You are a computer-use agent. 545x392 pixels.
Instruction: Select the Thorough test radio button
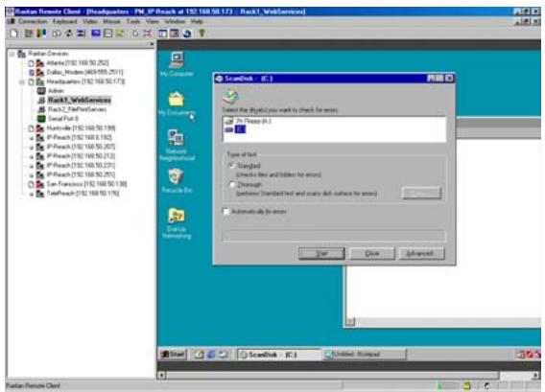click(x=232, y=184)
